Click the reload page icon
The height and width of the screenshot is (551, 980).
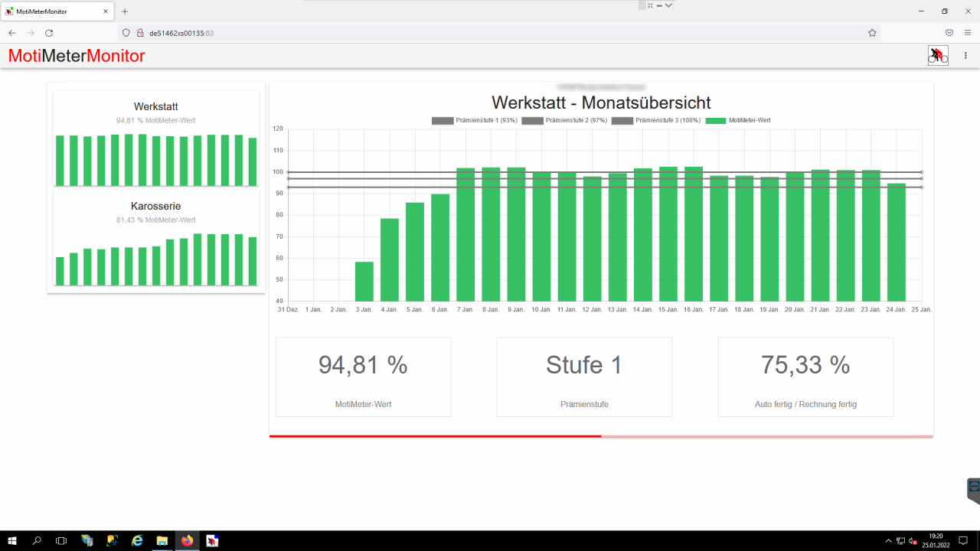tap(49, 33)
